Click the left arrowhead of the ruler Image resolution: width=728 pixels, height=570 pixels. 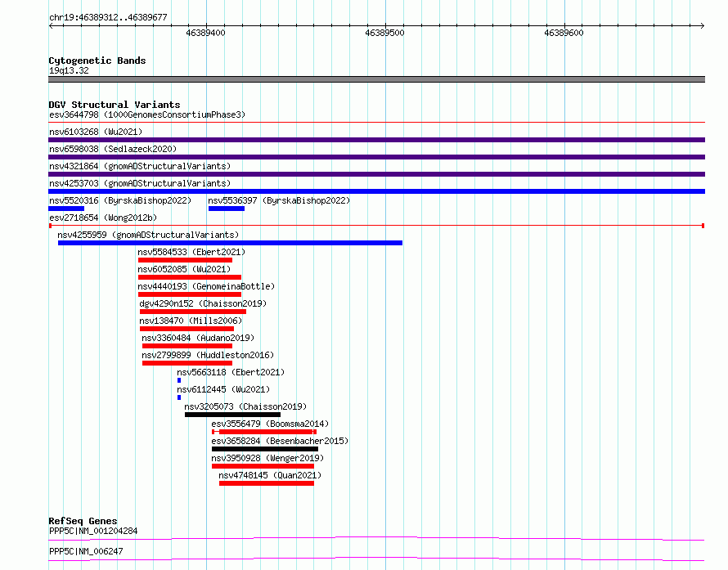[x=51, y=25]
